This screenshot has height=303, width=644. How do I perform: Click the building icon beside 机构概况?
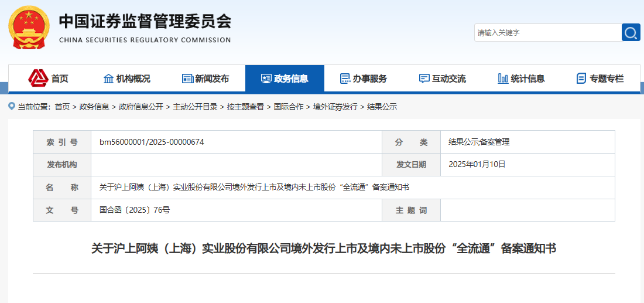pos(108,79)
